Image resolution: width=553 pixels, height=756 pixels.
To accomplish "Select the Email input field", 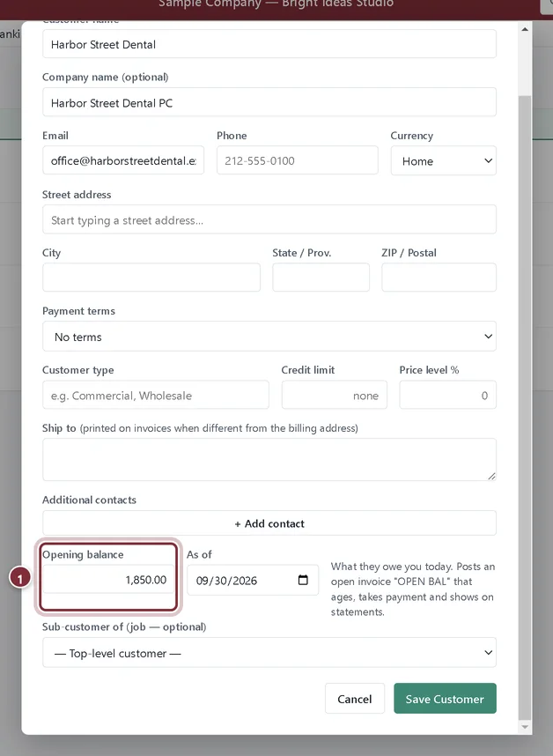I will [x=123, y=160].
